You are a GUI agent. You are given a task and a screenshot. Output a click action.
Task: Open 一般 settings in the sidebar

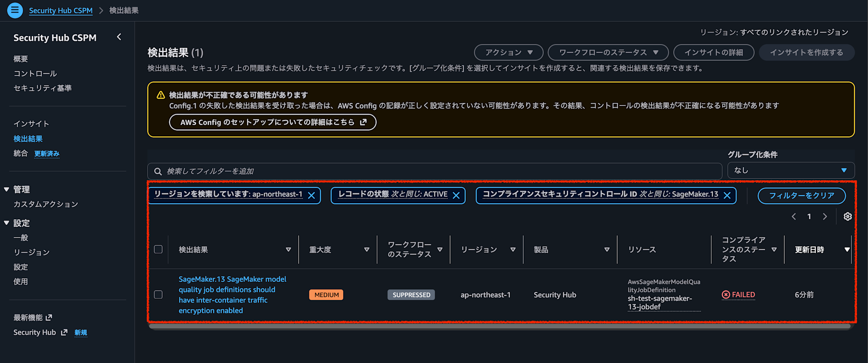[21, 238]
